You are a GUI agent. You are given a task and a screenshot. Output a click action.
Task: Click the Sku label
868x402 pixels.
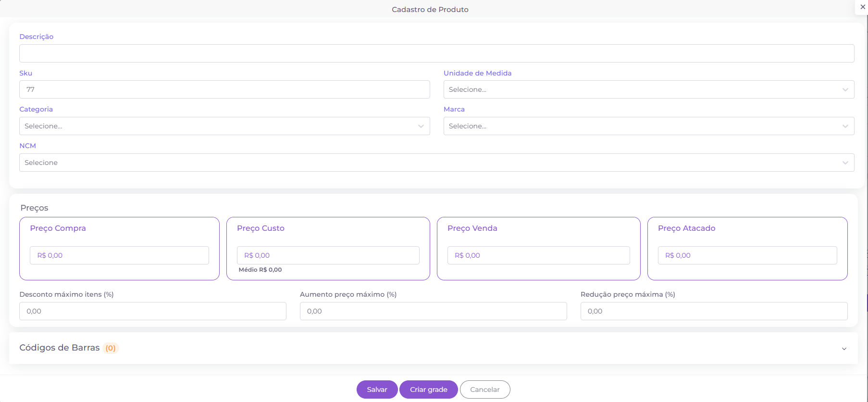(25, 73)
